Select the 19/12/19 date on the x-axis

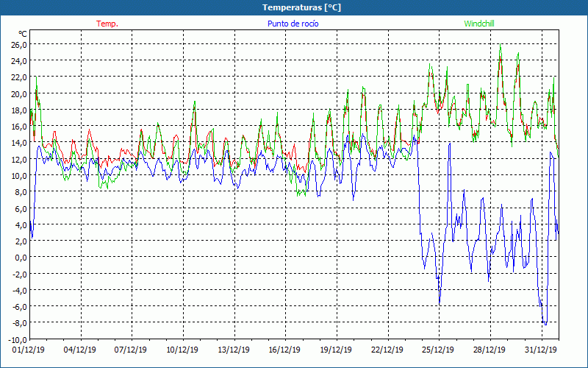(334, 350)
